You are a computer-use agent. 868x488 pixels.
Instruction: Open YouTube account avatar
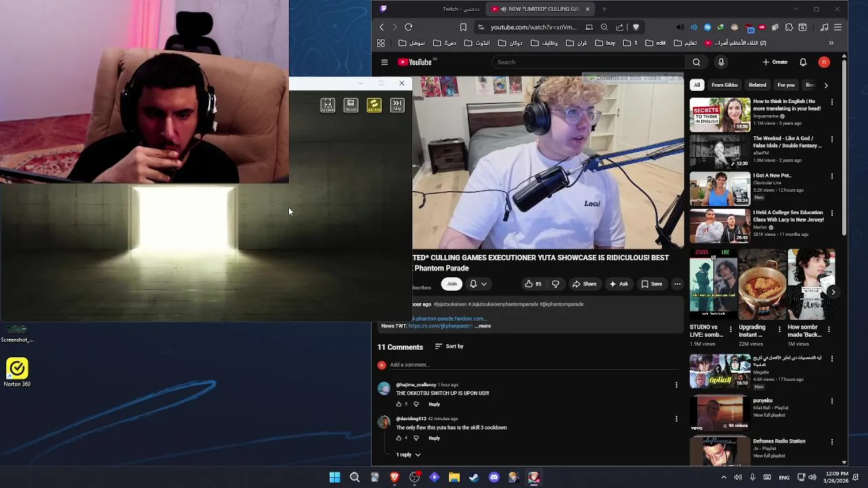(824, 62)
